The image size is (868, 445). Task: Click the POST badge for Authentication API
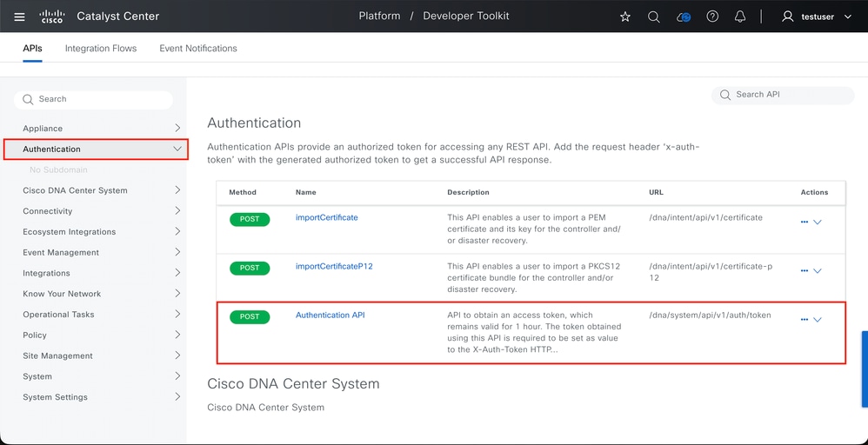pyautogui.click(x=250, y=316)
